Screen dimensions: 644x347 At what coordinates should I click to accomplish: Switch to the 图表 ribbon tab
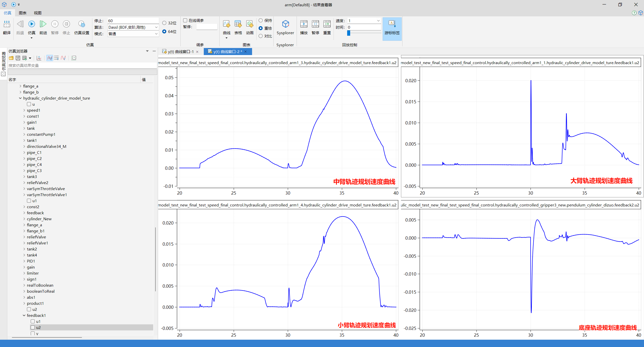(x=23, y=13)
